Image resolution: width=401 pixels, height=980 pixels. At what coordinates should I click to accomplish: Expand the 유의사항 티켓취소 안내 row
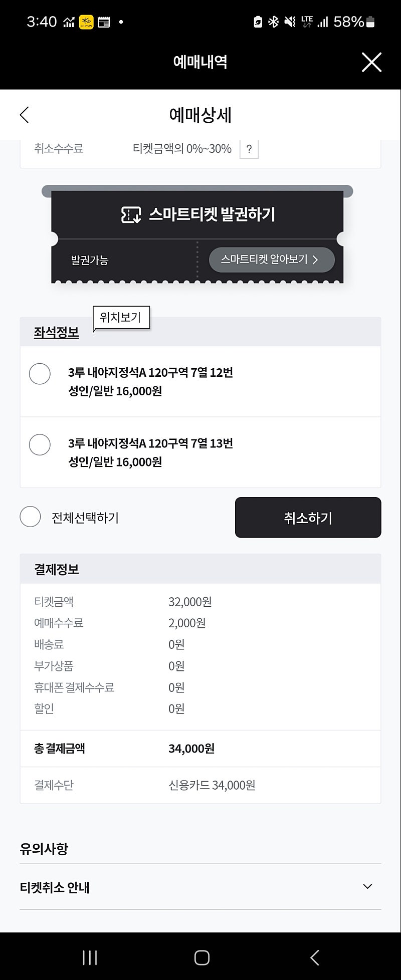200,887
